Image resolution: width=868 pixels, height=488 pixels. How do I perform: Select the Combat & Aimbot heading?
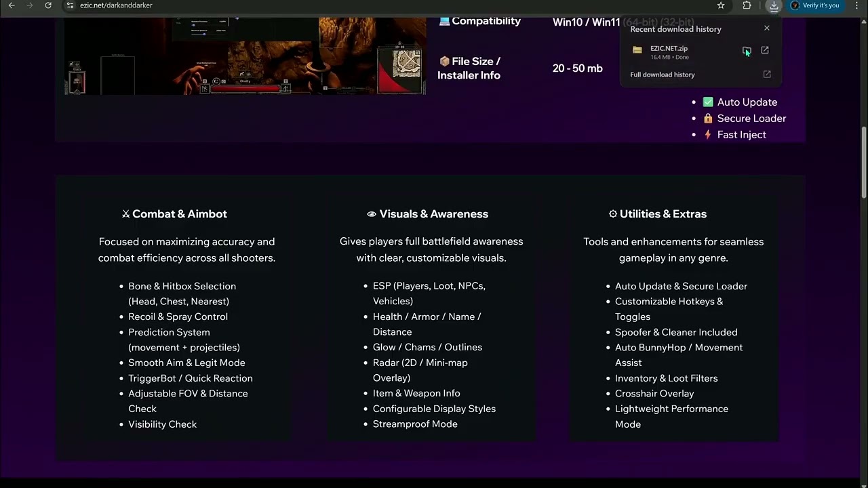(x=180, y=214)
